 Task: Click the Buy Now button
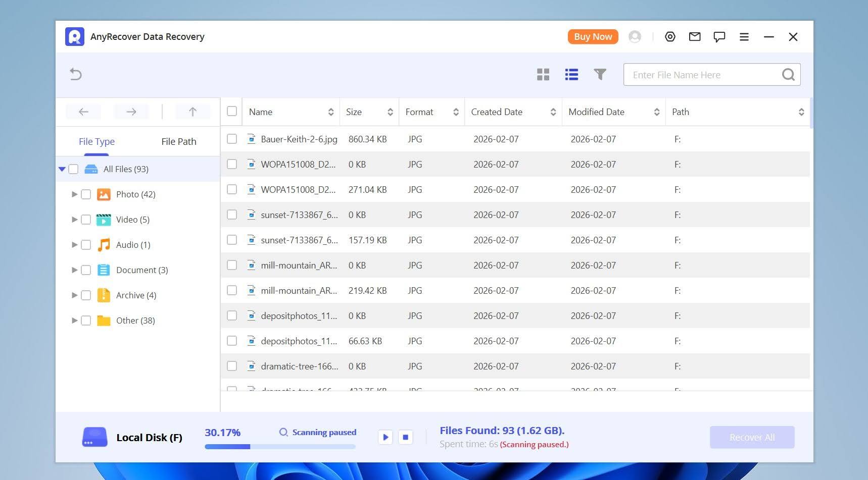593,37
